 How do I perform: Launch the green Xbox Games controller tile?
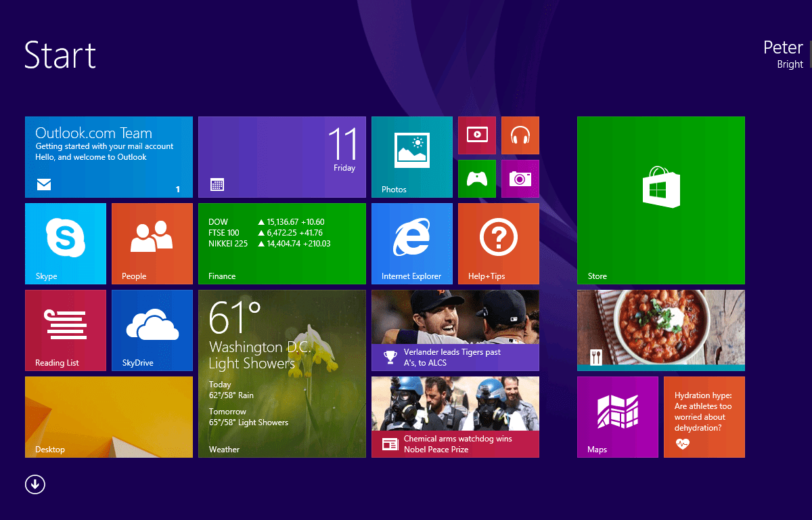point(477,179)
